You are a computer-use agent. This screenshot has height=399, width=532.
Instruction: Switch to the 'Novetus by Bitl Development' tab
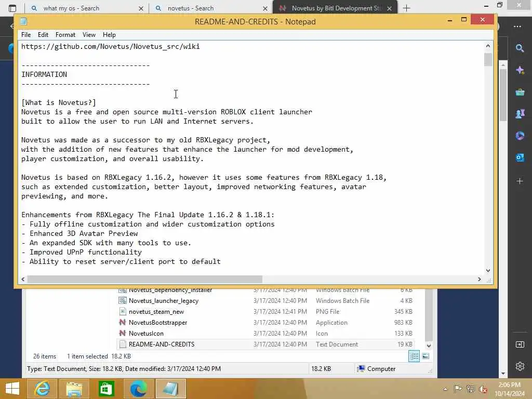coord(335,8)
